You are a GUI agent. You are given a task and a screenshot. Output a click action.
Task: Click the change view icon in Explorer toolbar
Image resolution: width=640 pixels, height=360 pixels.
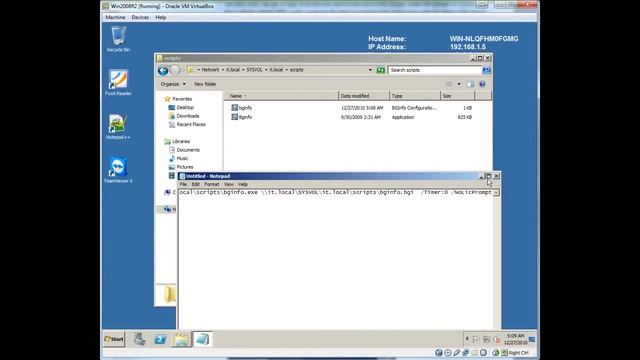449,84
